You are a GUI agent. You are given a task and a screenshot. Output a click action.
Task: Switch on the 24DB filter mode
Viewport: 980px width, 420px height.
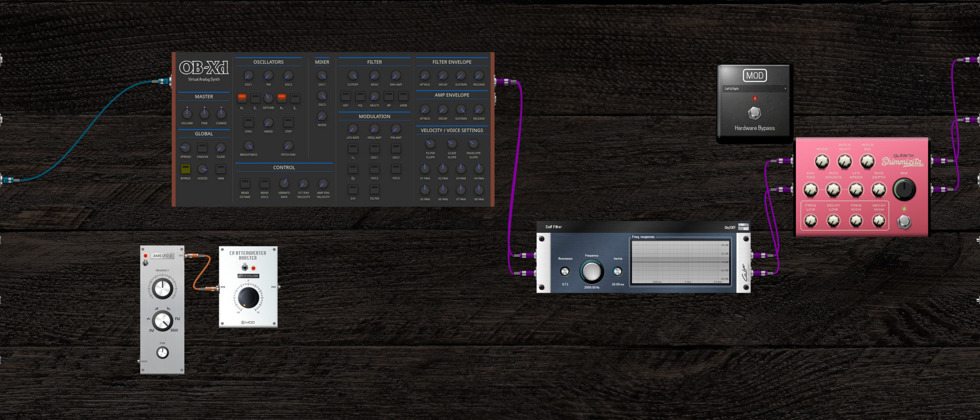pos(403,96)
